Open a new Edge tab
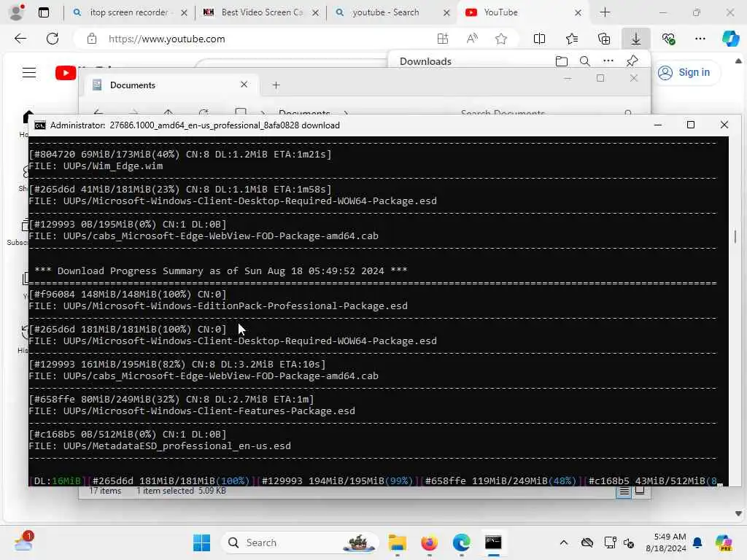747x560 pixels. point(605,12)
